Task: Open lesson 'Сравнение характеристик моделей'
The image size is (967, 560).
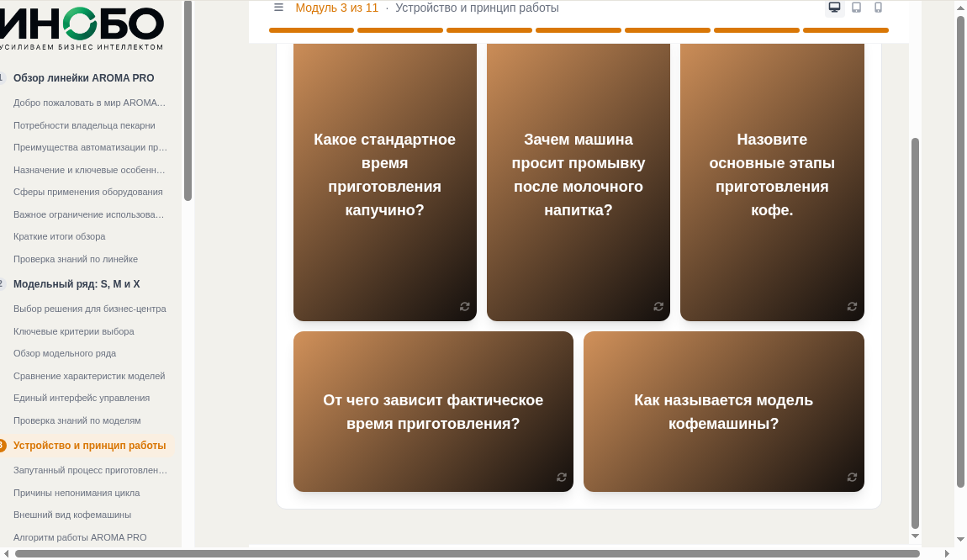Action: (x=89, y=376)
